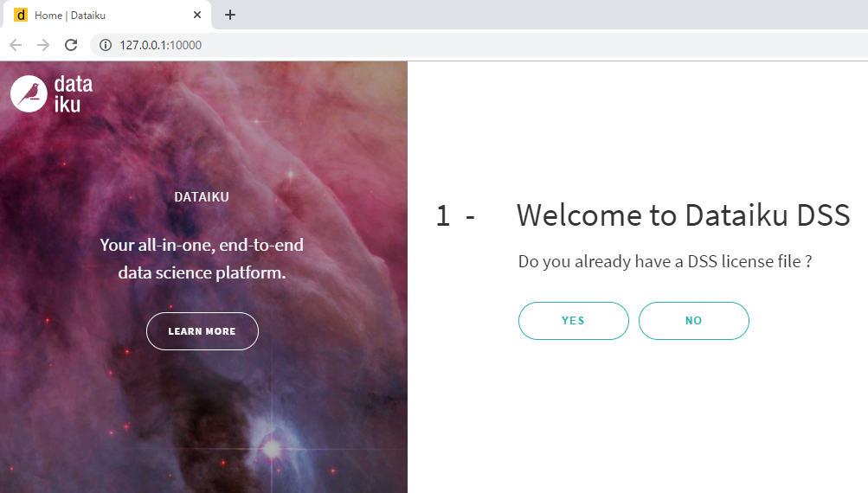
Task: Click the 'data iku' wordmark text
Action: click(74, 94)
